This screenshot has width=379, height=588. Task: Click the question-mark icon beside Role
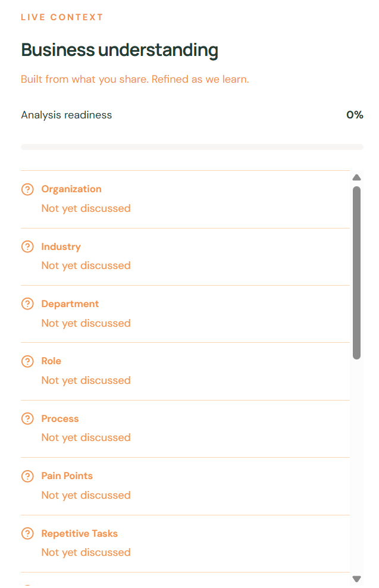[27, 361]
